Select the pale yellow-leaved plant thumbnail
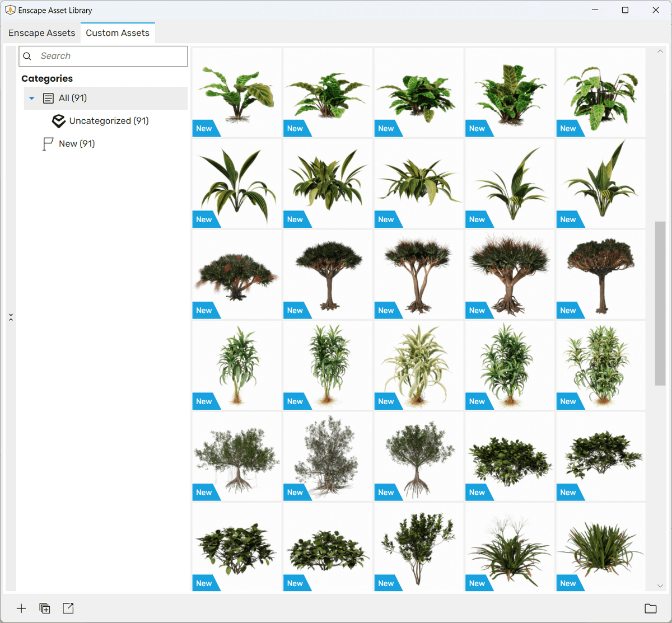672x623 pixels. [x=418, y=365]
